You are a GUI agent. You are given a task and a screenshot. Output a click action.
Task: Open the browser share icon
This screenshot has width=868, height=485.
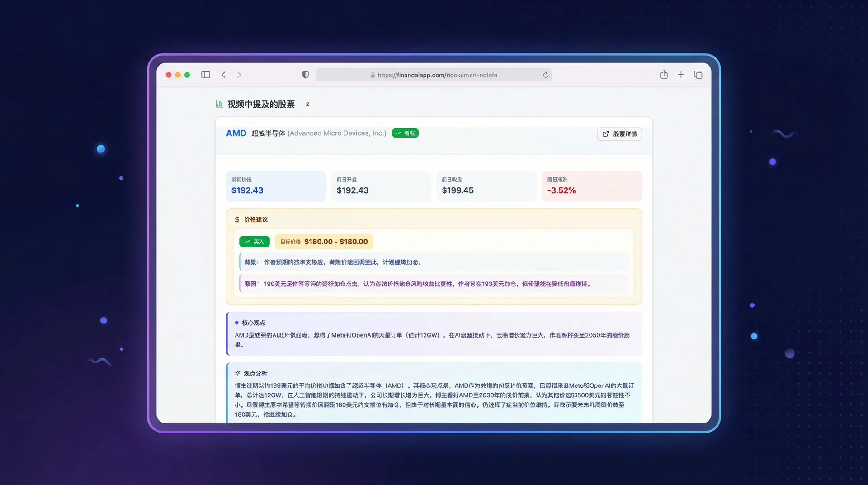pyautogui.click(x=664, y=75)
